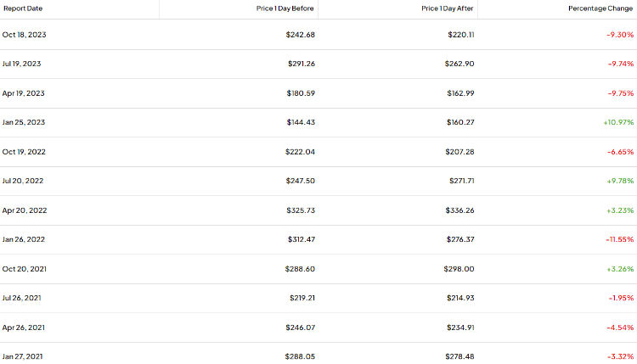
Task: Click the $271.71 price after value
Action: [x=461, y=181]
